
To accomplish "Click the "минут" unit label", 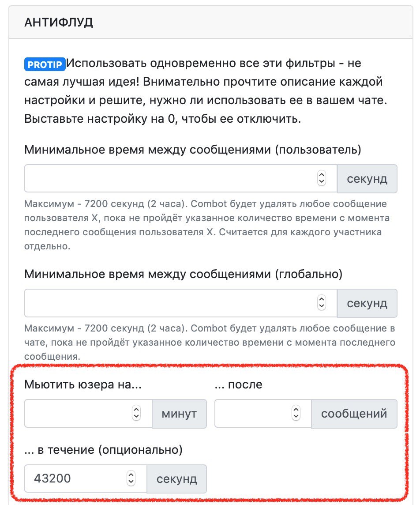I will tap(179, 414).
